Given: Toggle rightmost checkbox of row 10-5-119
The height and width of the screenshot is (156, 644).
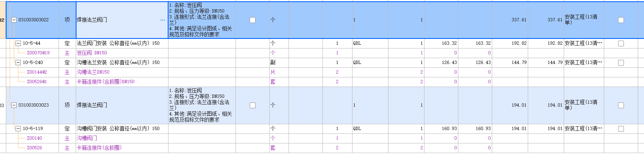Looking at the screenshot, I should (x=621, y=128).
